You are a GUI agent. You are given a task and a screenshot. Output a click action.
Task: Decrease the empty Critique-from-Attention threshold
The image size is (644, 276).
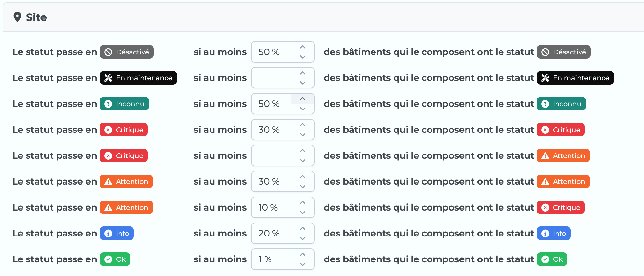[x=303, y=160]
